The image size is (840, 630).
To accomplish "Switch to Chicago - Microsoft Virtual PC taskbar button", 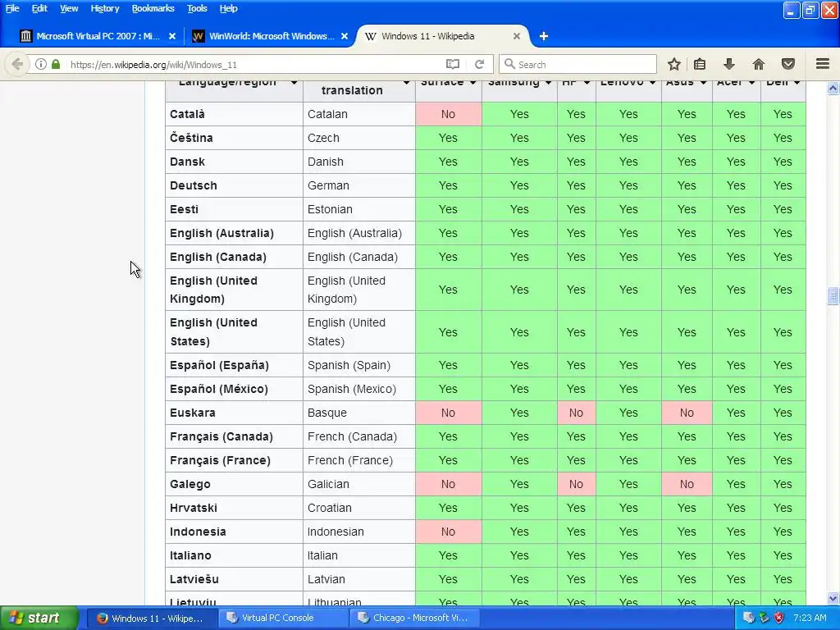I will (414, 618).
